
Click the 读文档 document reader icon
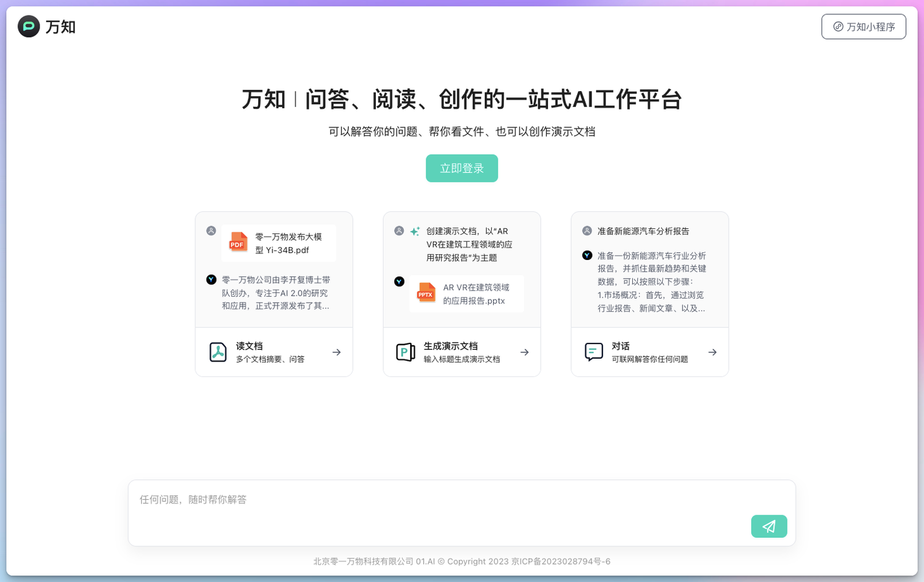click(x=218, y=352)
